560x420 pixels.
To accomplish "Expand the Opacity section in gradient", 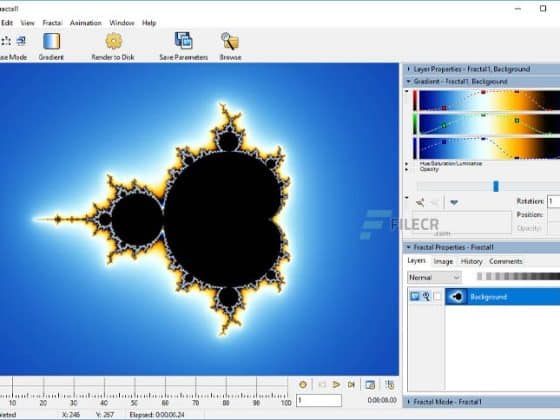I will tap(406, 169).
